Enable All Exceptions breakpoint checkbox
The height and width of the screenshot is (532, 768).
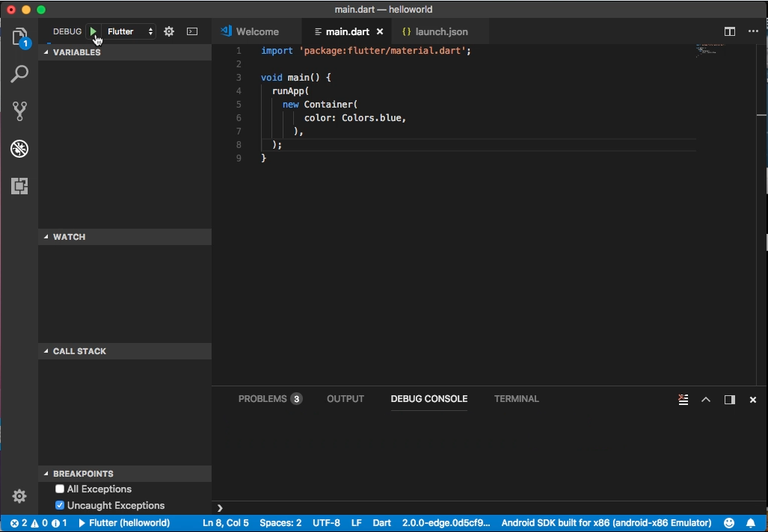60,489
